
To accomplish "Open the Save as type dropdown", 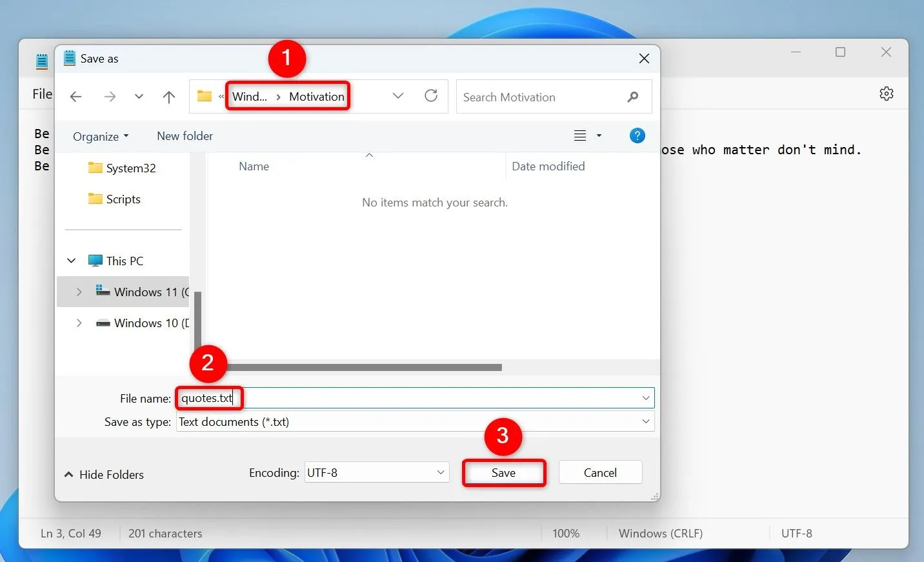I will (x=645, y=421).
